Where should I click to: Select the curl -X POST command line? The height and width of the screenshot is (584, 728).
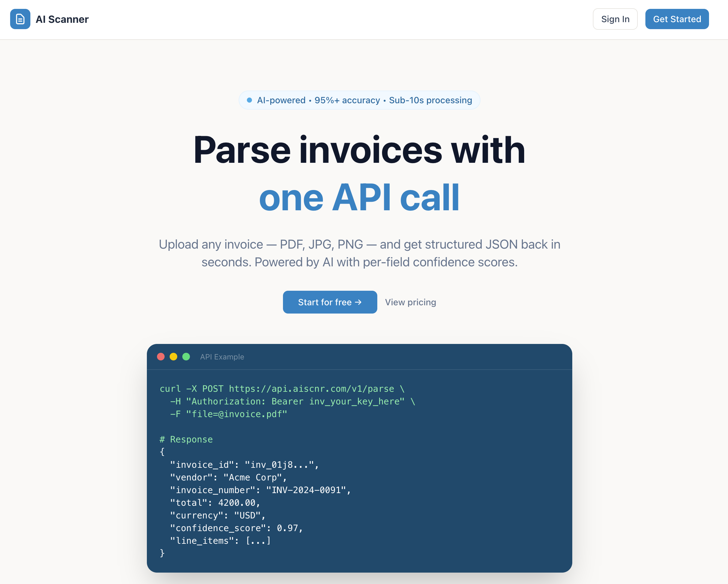click(282, 389)
